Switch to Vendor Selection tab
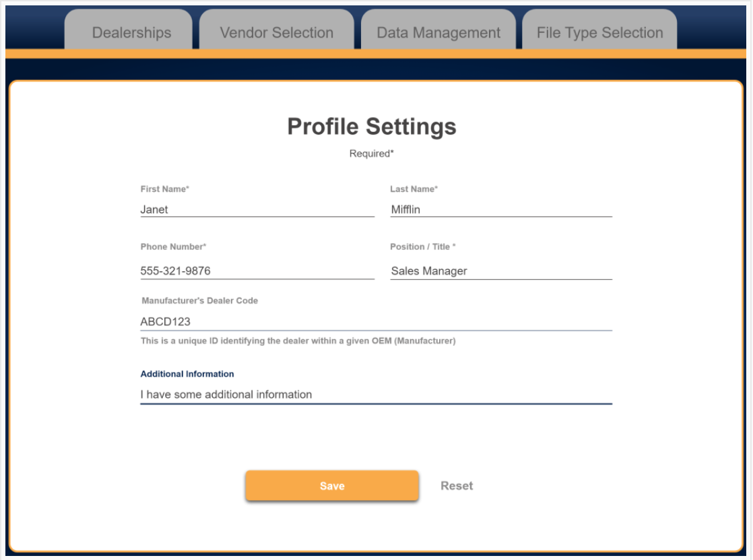 tap(277, 30)
